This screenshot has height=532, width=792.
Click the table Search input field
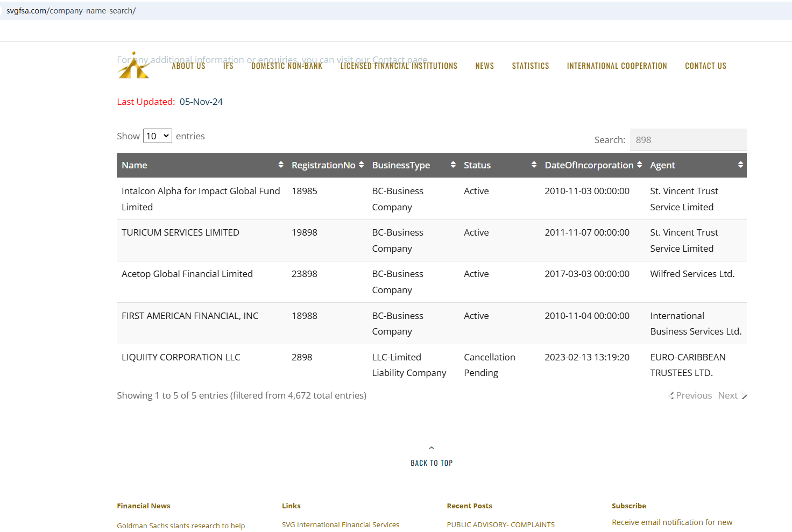(688, 140)
